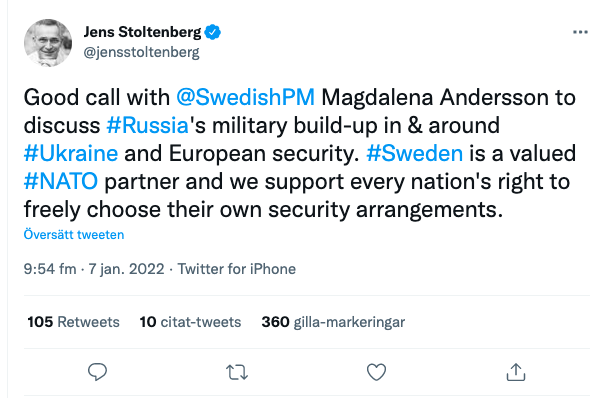View the 10 citat-tweets list
603x398 pixels.
pyautogui.click(x=190, y=322)
